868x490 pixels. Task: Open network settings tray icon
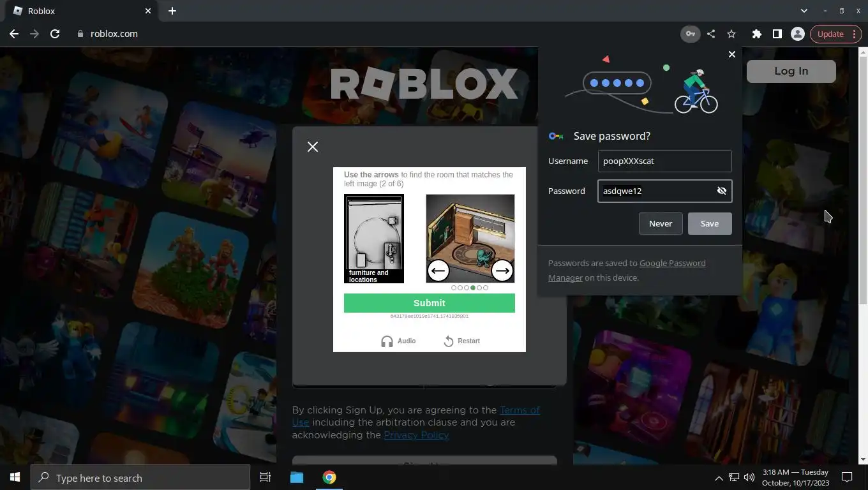[734, 477]
